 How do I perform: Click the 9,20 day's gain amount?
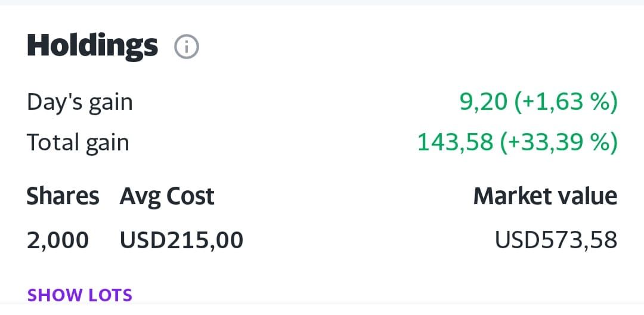483,102
